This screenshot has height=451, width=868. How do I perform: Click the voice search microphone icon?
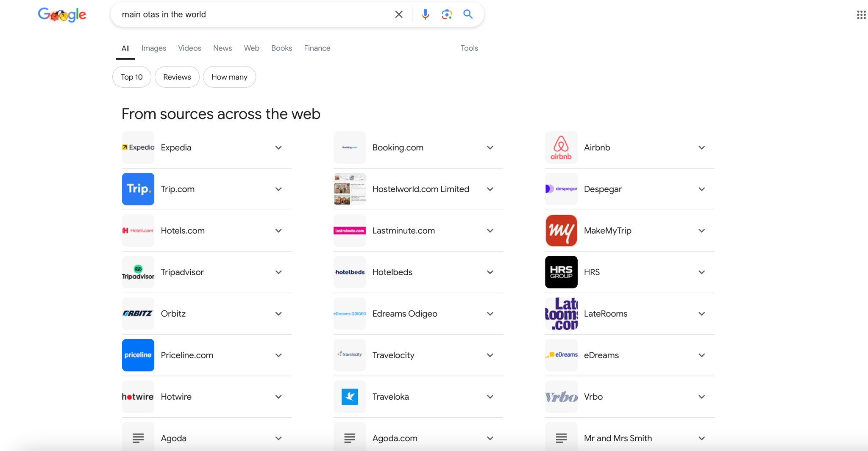pyautogui.click(x=425, y=14)
